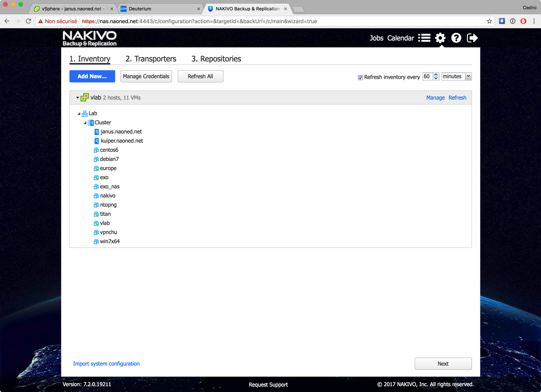
Task: Click the logout arrow icon
Action: tap(472, 38)
